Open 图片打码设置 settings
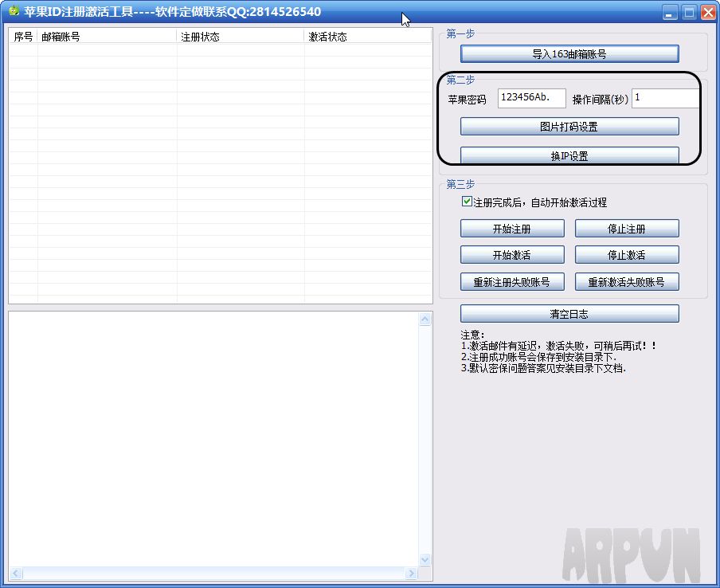The image size is (720, 588). pos(569,127)
